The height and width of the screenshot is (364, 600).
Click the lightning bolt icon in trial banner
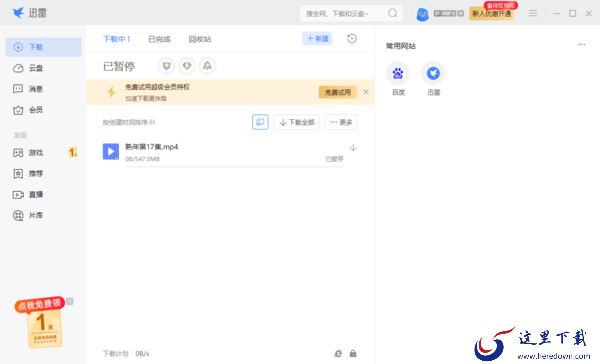[111, 92]
